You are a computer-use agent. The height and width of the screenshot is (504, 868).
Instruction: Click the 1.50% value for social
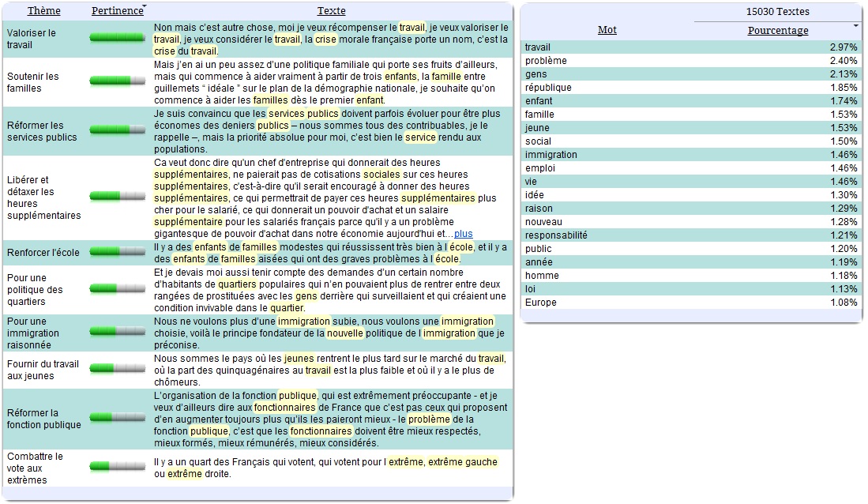[844, 141]
